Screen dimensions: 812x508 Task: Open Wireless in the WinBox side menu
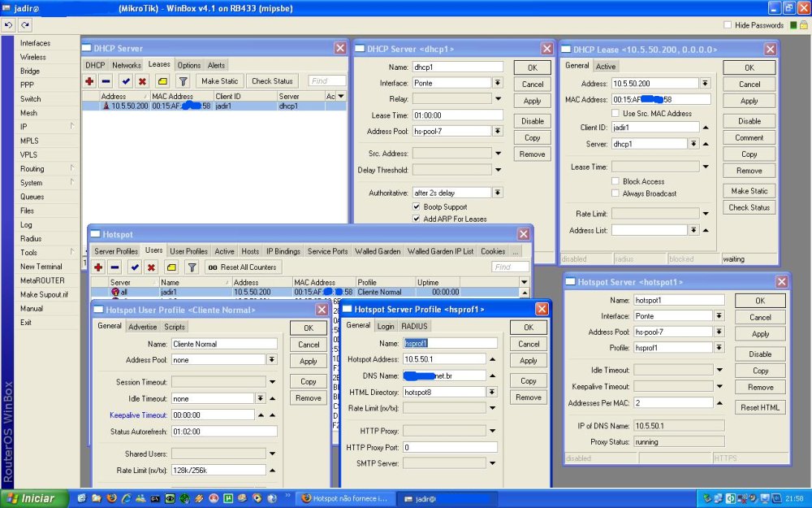tap(32, 57)
